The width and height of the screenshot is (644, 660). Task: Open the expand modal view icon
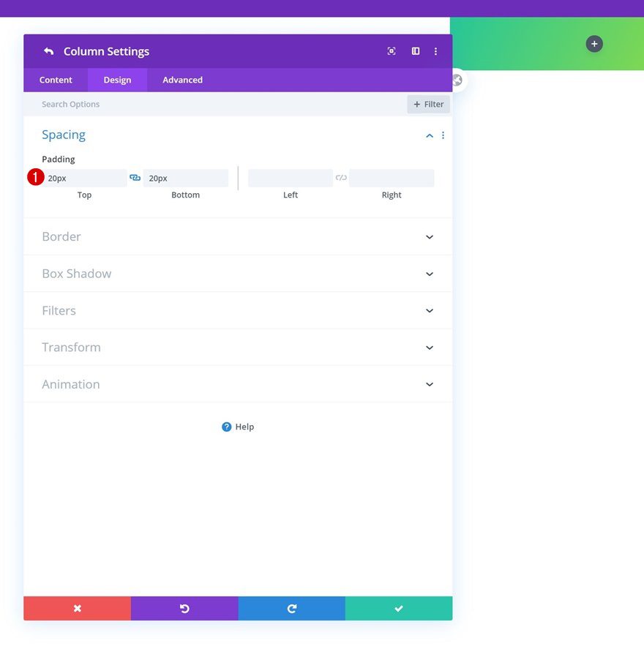tap(392, 51)
